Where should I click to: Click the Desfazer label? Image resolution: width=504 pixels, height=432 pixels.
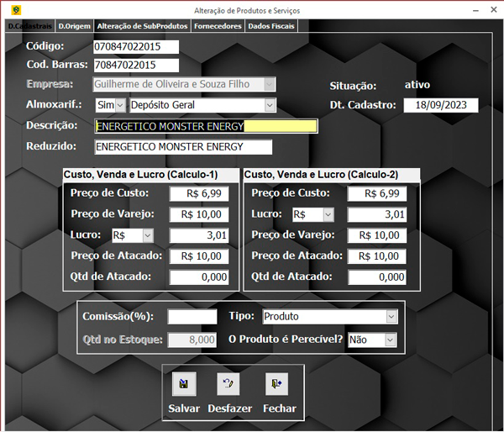pyautogui.click(x=230, y=408)
